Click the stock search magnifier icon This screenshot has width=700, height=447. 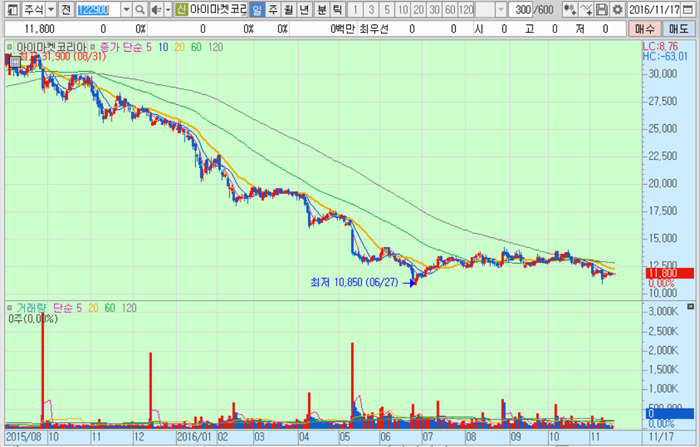140,9
